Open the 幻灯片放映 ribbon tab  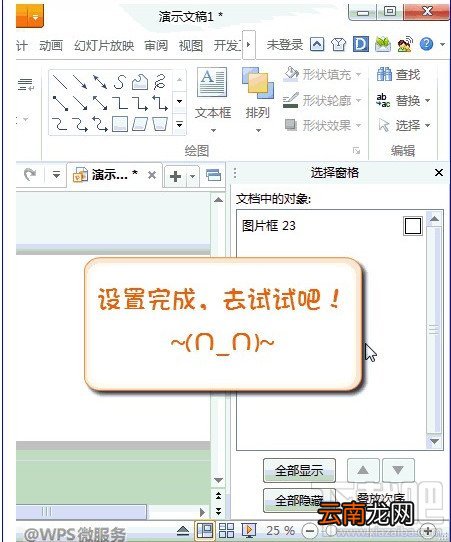[x=104, y=45]
